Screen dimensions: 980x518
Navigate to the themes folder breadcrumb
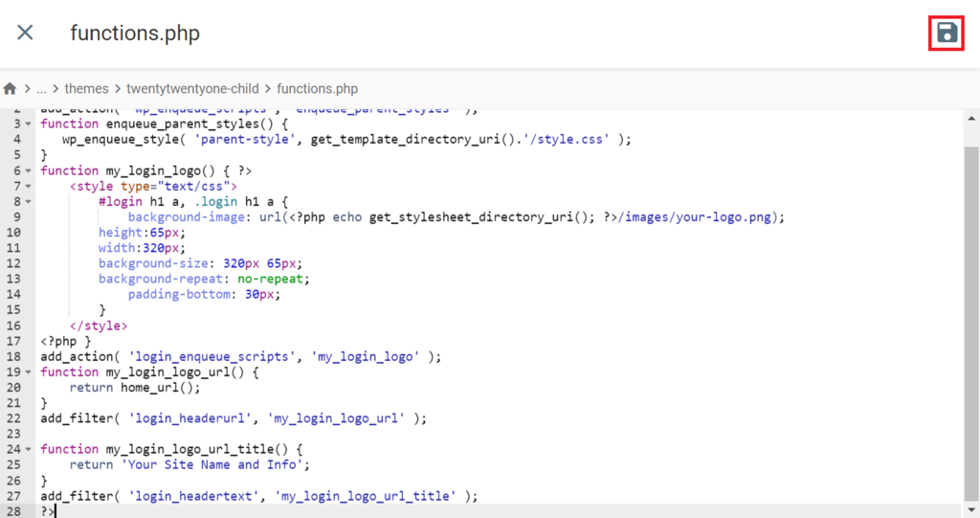tap(86, 89)
